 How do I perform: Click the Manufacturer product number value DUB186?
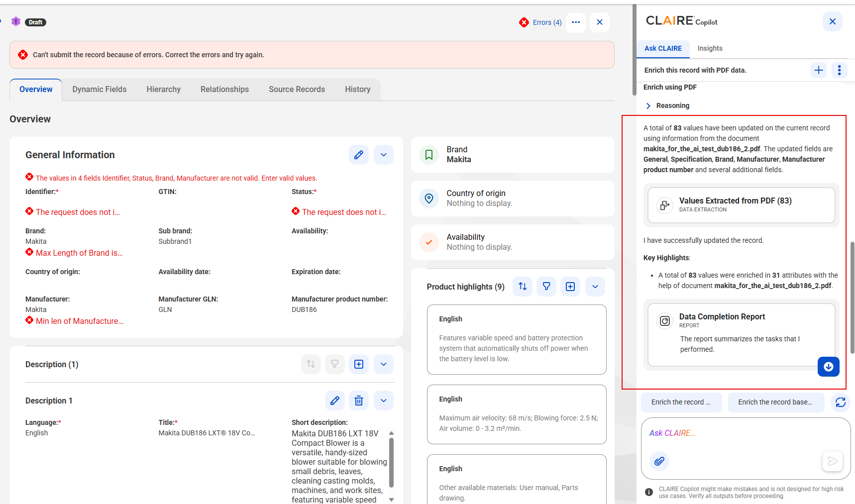(x=304, y=309)
